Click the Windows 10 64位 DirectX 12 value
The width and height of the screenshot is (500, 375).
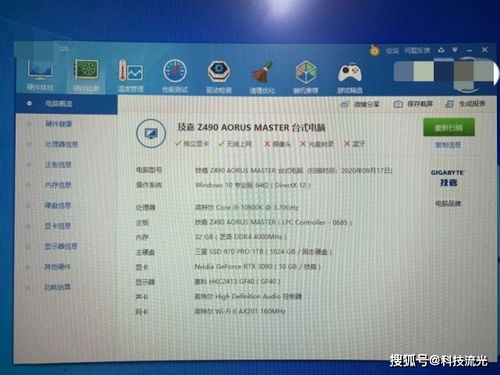coord(253,185)
